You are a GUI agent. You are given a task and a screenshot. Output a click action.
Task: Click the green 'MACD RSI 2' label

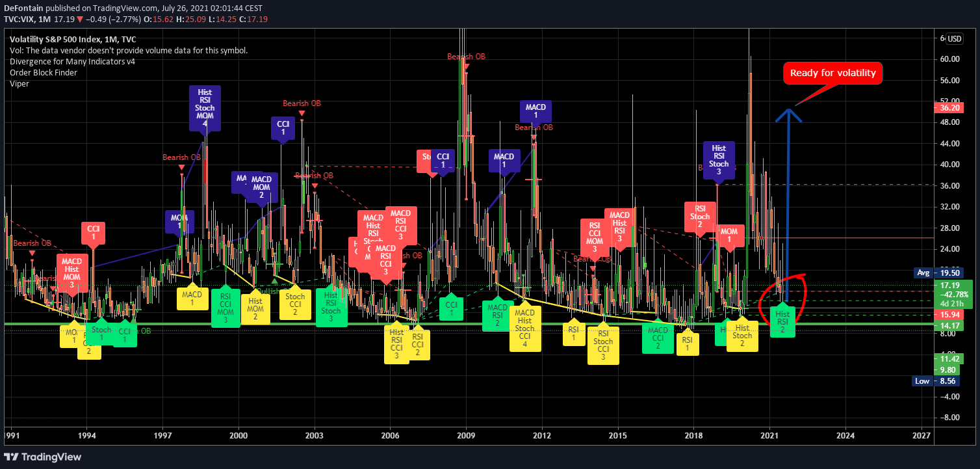(497, 315)
